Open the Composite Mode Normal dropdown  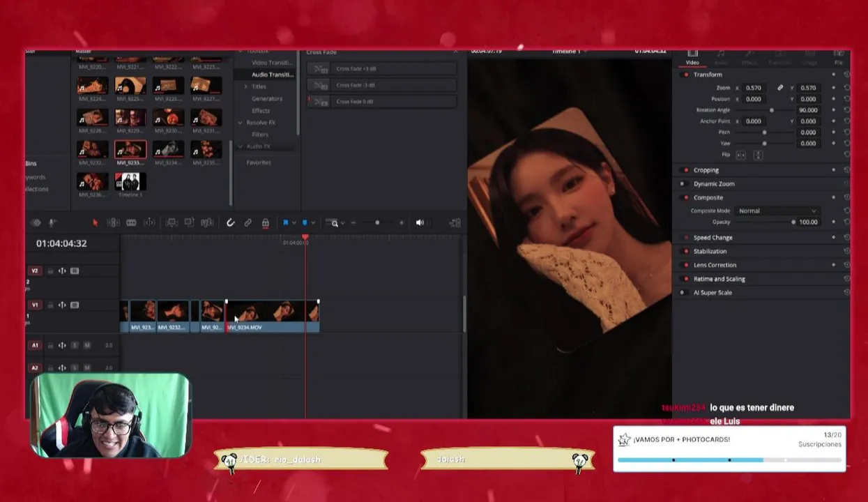pyautogui.click(x=777, y=211)
